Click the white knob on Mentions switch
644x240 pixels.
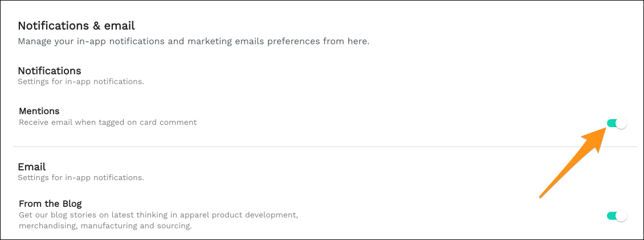tap(621, 123)
